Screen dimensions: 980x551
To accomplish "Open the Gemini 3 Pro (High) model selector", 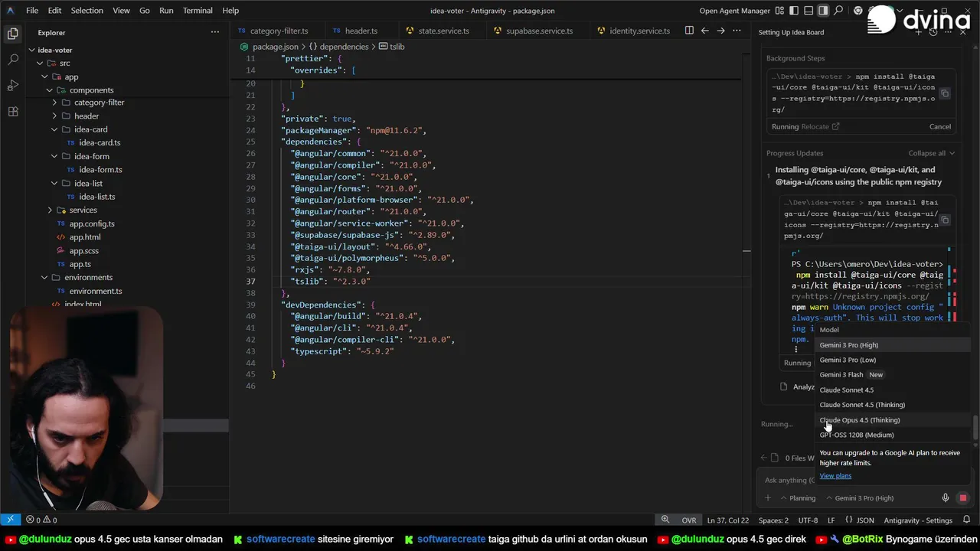I will (859, 498).
